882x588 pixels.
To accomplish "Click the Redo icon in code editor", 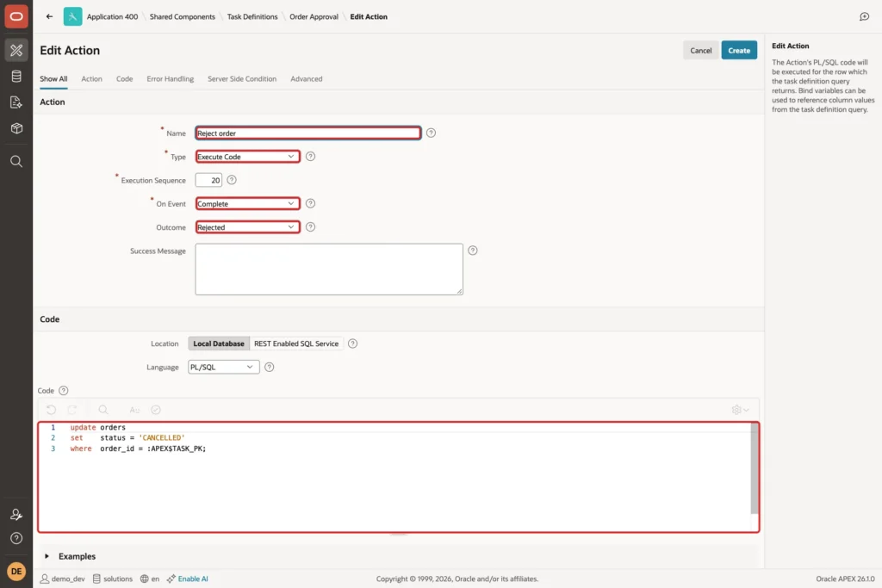I will point(72,410).
